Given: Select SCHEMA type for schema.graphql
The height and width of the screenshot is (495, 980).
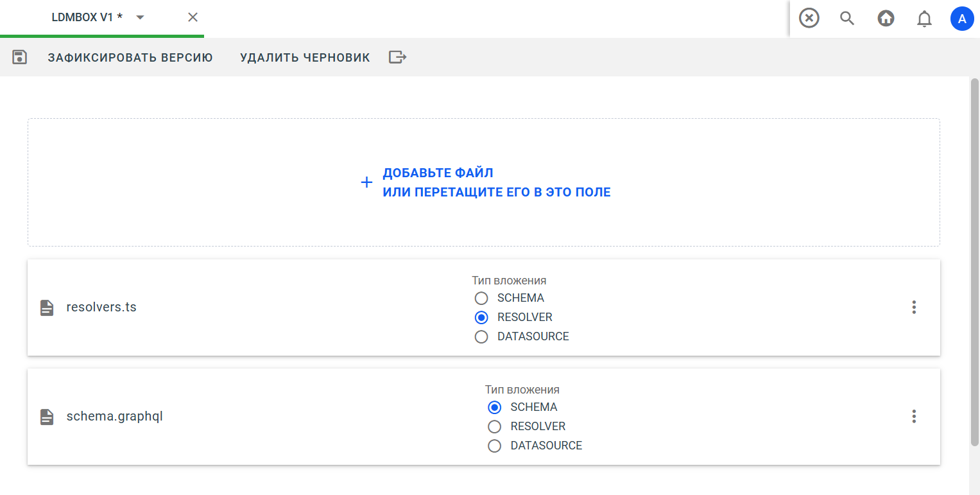Looking at the screenshot, I should (x=494, y=407).
